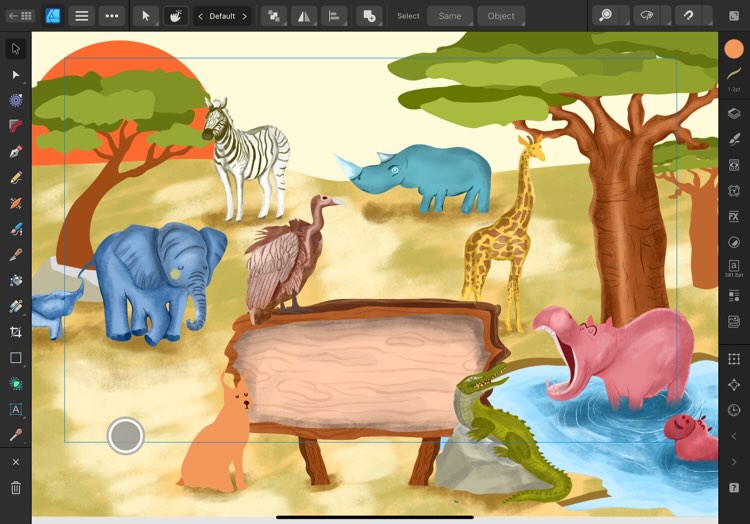Open the Navigator panel
This screenshot has width=750, height=524.
point(734,384)
